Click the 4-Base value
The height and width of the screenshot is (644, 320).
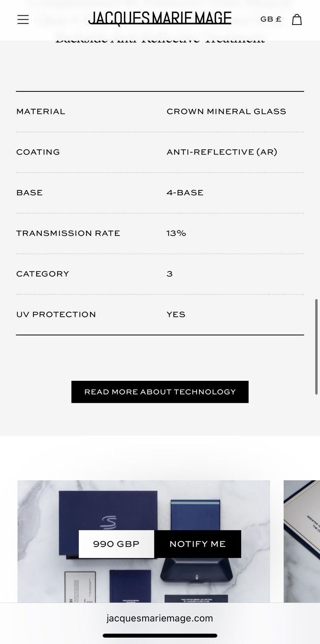click(185, 193)
